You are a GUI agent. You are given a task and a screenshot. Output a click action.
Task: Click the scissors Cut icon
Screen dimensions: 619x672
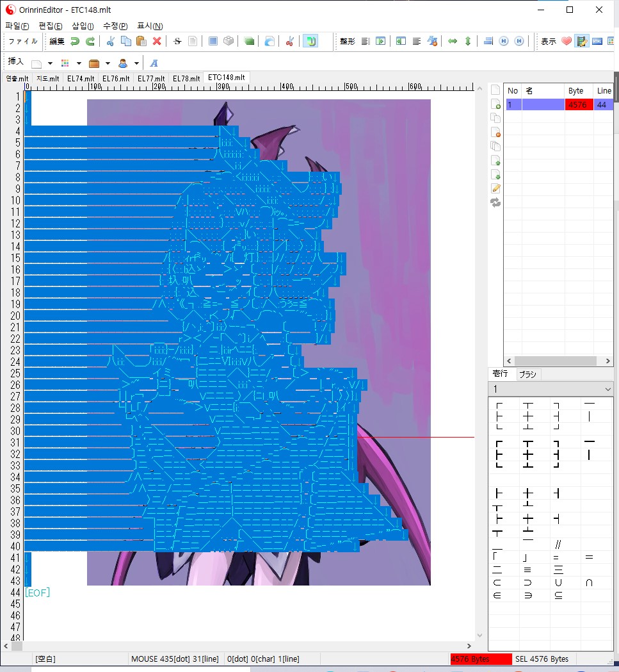pos(110,42)
